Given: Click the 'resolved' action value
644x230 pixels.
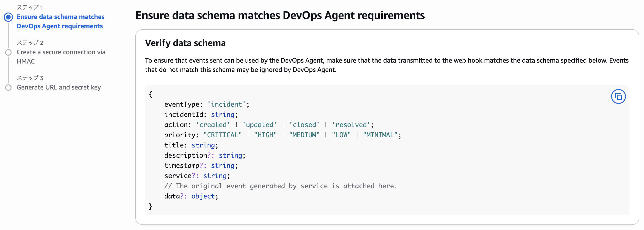Looking at the screenshot, I should pyautogui.click(x=351, y=125).
